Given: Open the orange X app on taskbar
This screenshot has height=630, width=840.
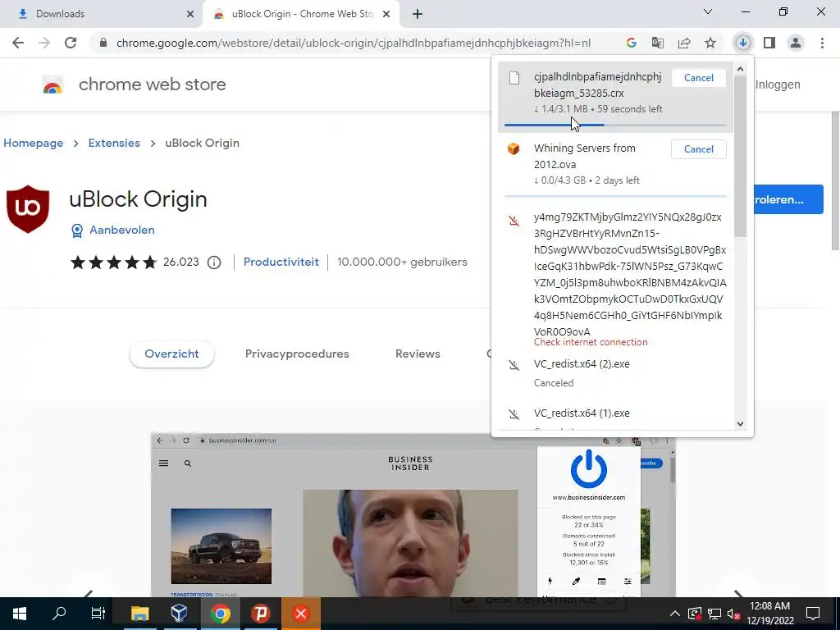Looking at the screenshot, I should coord(301,614).
